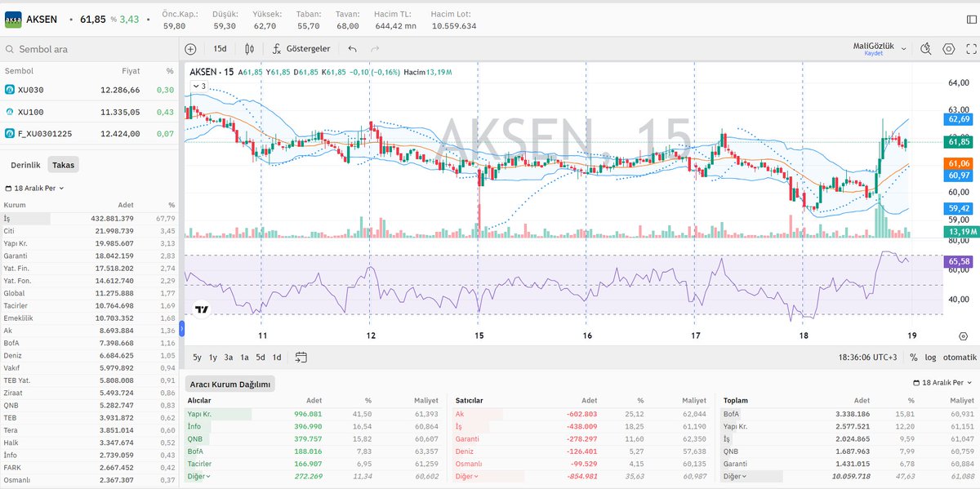Viewport: 980px width, 489px height.
Task: Click the quick flash search icon
Action: 925,48
